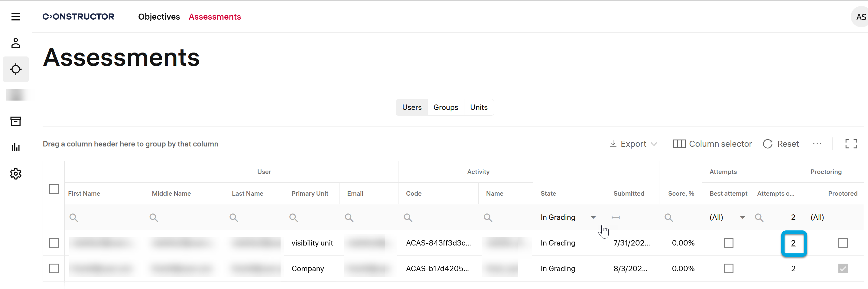Go to Objectives in top navigation
The width and height of the screenshot is (868, 289).
[x=159, y=17]
